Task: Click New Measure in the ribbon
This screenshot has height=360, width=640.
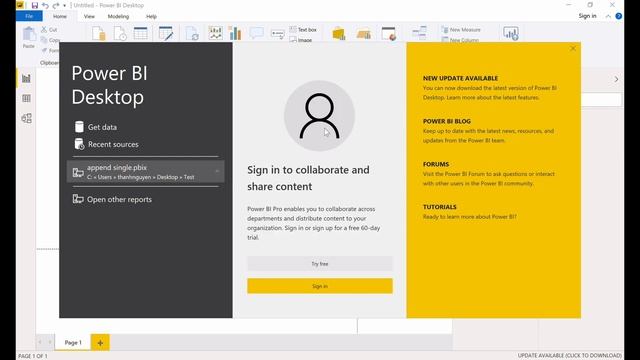Action: [461, 30]
